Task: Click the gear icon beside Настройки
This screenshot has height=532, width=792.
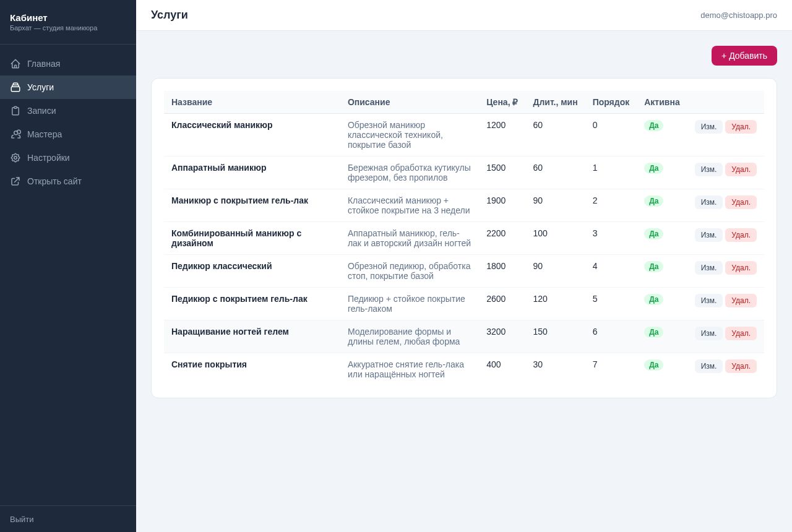Action: (15, 158)
